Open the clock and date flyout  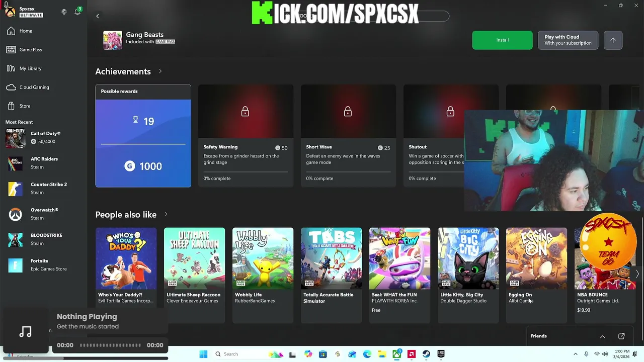(x=622, y=354)
